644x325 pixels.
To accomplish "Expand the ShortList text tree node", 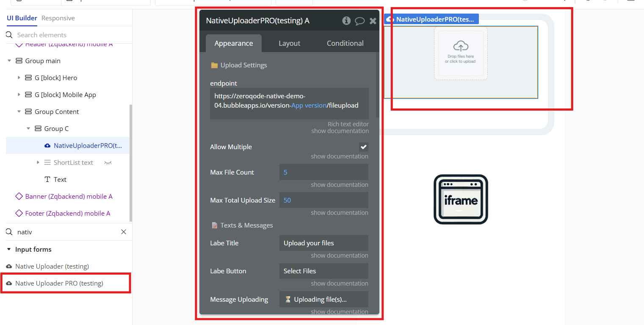I will (x=38, y=162).
